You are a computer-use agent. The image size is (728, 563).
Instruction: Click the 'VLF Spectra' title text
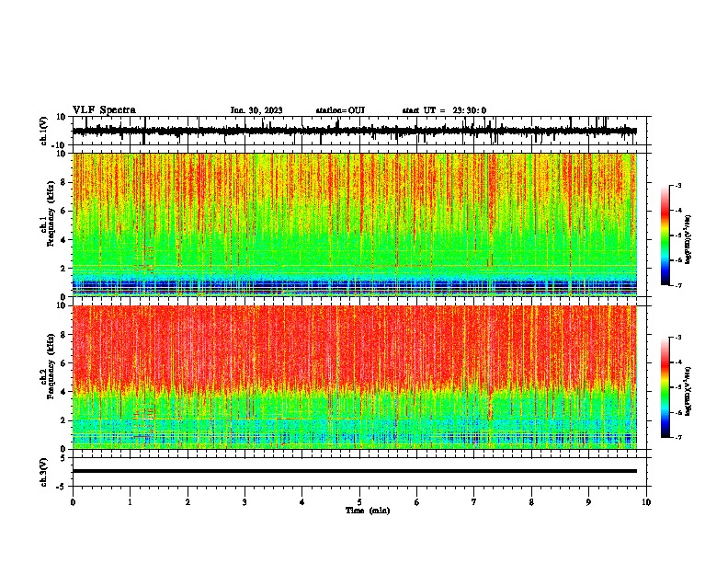pyautogui.click(x=104, y=110)
